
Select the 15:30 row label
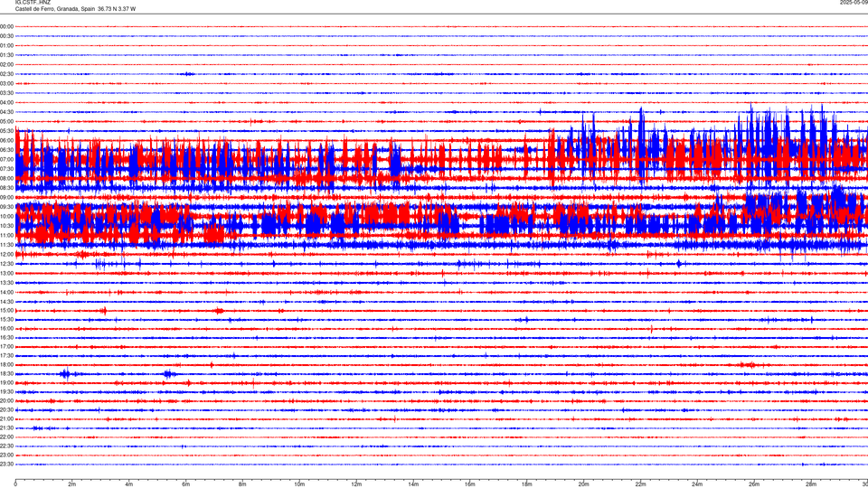[6, 320]
